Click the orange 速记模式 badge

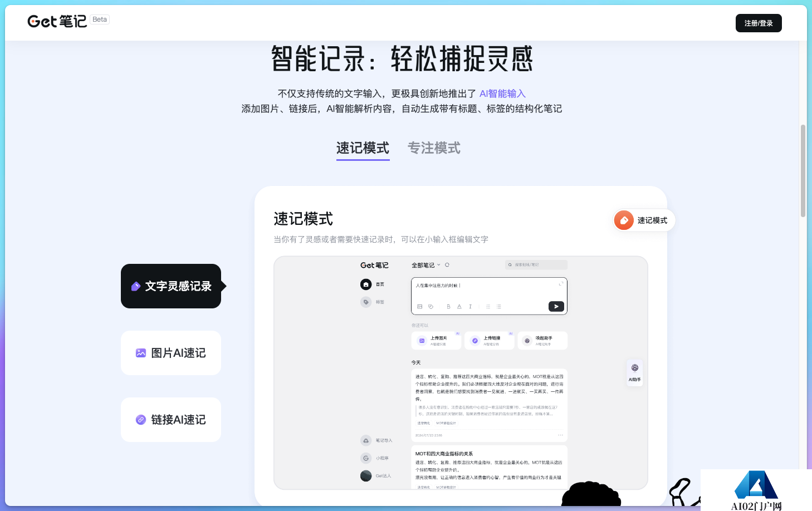644,220
